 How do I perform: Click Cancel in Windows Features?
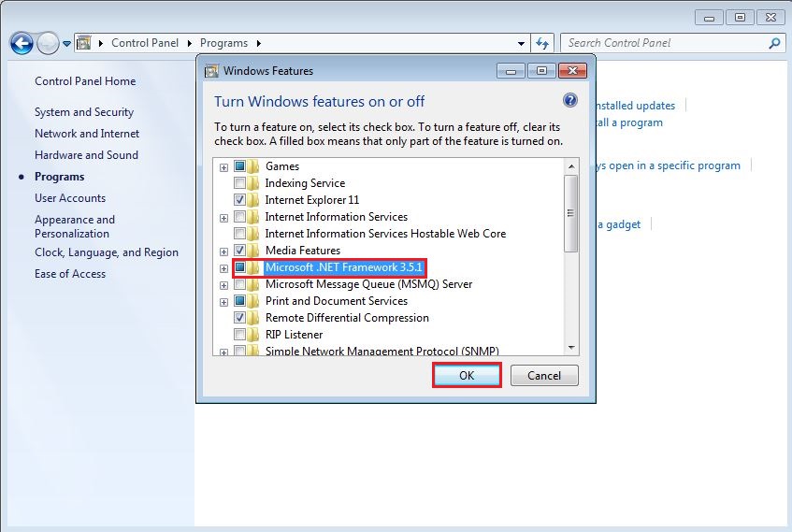point(544,375)
